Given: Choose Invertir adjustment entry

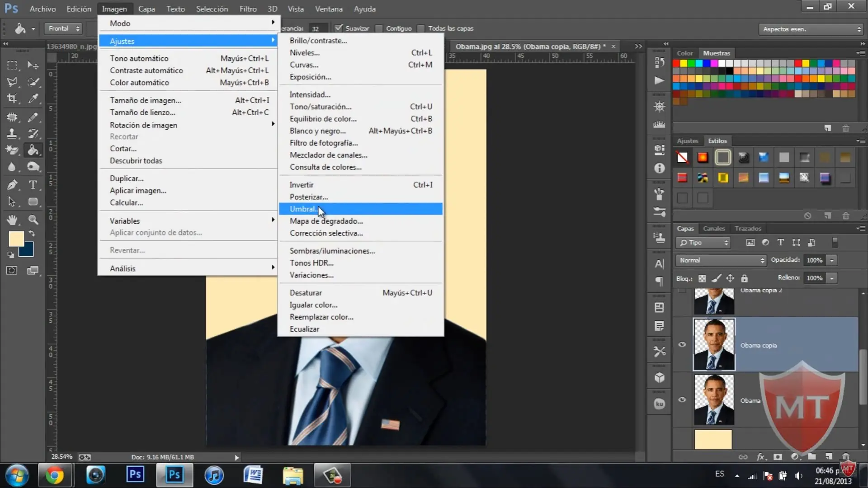Looking at the screenshot, I should pyautogui.click(x=360, y=185).
